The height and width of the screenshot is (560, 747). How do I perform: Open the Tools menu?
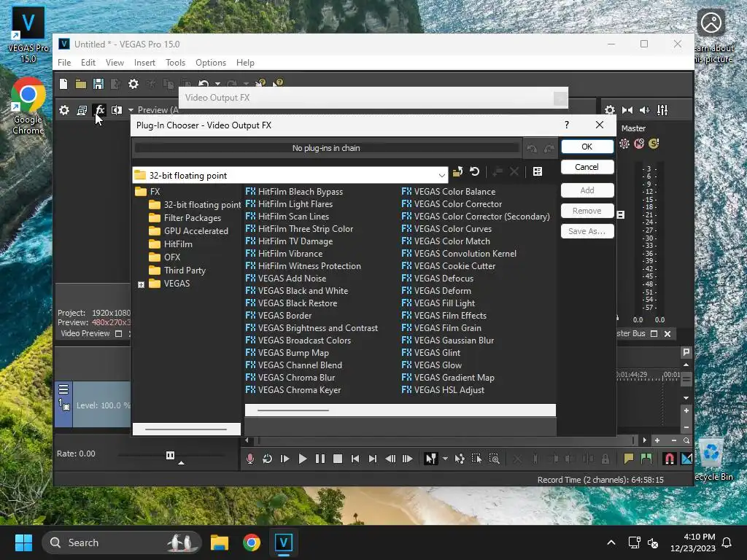point(175,63)
